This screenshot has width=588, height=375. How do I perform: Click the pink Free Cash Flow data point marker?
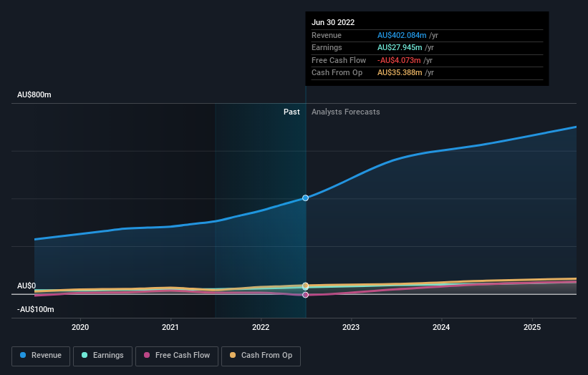coord(306,295)
